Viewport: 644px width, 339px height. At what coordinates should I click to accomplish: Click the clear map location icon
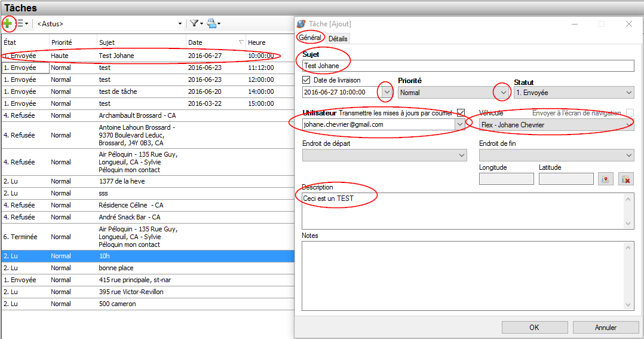pos(625,179)
